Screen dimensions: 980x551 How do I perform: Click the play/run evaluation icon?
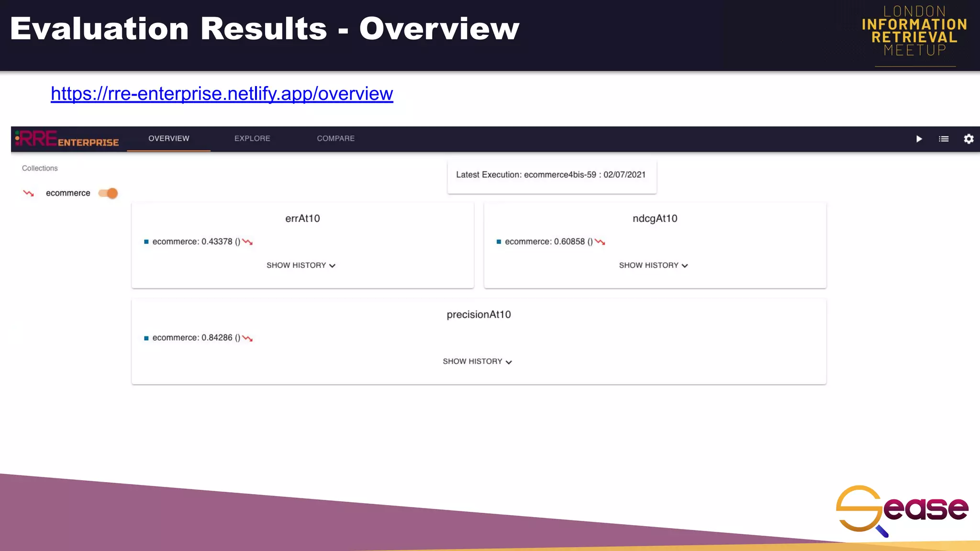point(919,139)
